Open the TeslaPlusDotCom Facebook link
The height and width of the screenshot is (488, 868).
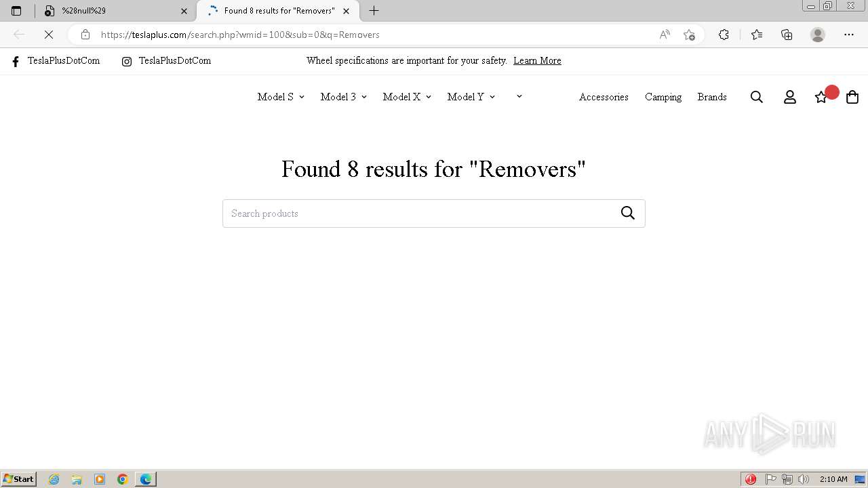64,61
